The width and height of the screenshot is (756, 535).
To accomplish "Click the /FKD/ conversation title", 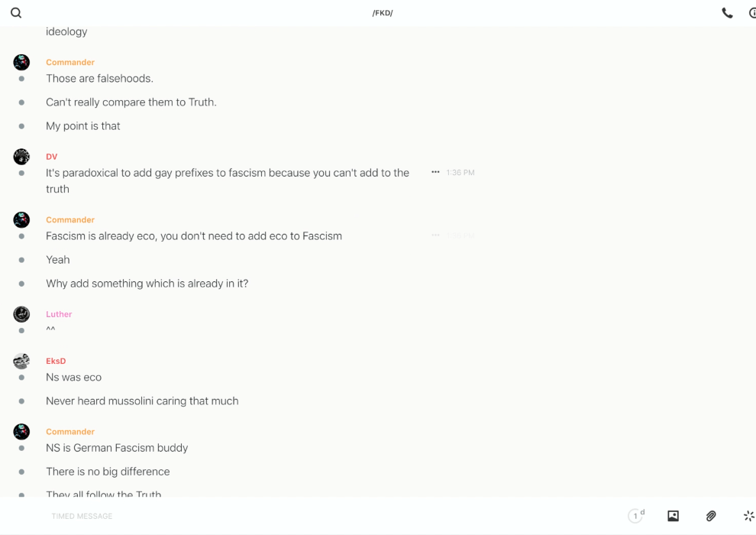I will coord(382,13).
